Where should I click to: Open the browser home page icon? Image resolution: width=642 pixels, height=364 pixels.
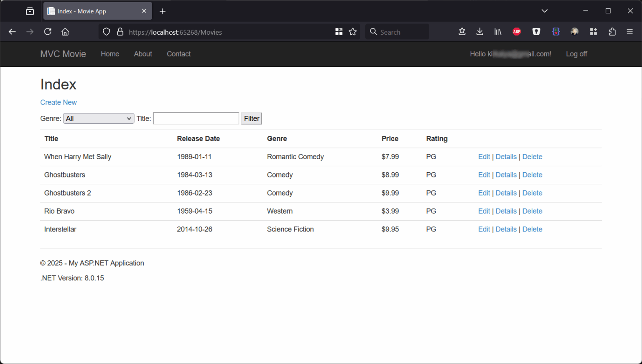[x=65, y=31]
